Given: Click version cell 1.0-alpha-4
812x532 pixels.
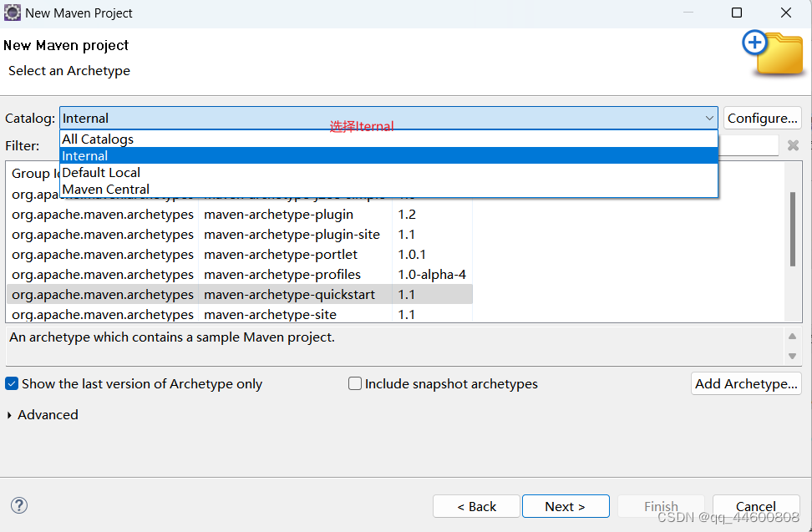Looking at the screenshot, I should 432,274.
